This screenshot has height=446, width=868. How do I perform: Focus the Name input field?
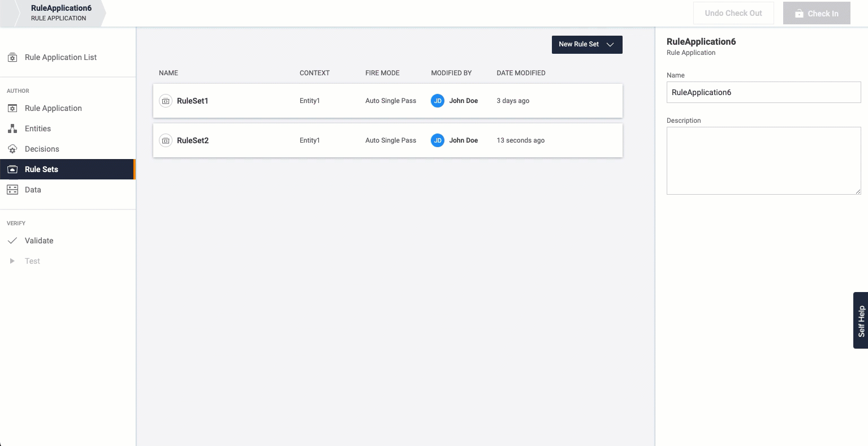(763, 92)
